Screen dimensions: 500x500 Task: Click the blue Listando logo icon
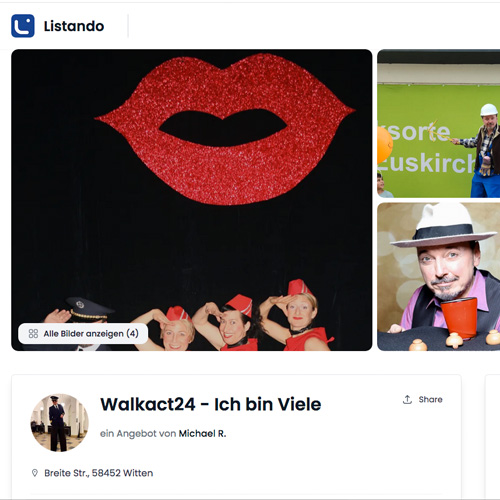(23, 26)
